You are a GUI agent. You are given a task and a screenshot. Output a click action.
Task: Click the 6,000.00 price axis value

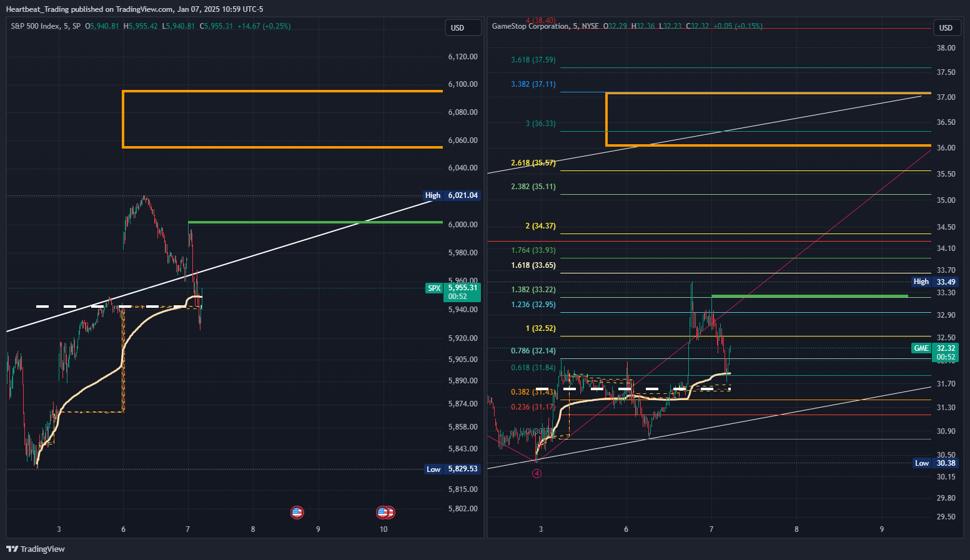463,225
